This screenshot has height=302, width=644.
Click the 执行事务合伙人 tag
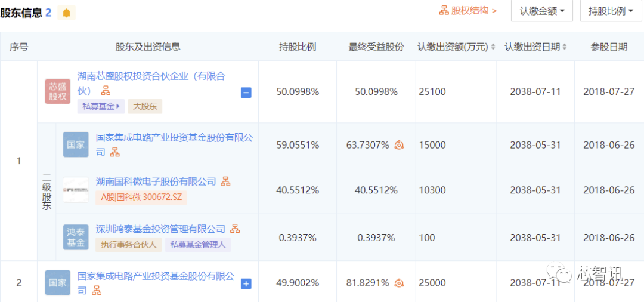(x=129, y=245)
